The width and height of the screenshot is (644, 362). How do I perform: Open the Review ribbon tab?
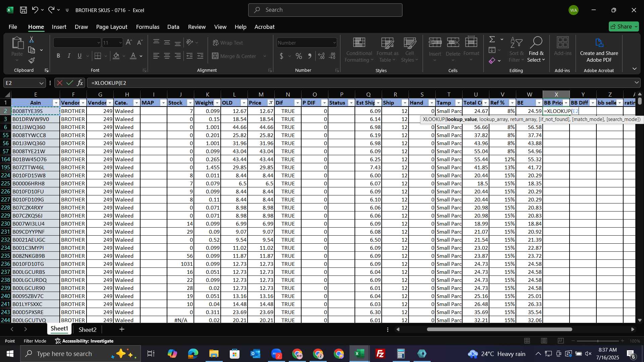pyautogui.click(x=197, y=27)
